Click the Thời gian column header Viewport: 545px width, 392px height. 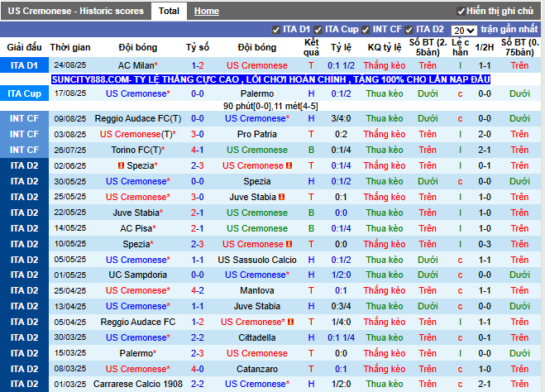click(69, 47)
